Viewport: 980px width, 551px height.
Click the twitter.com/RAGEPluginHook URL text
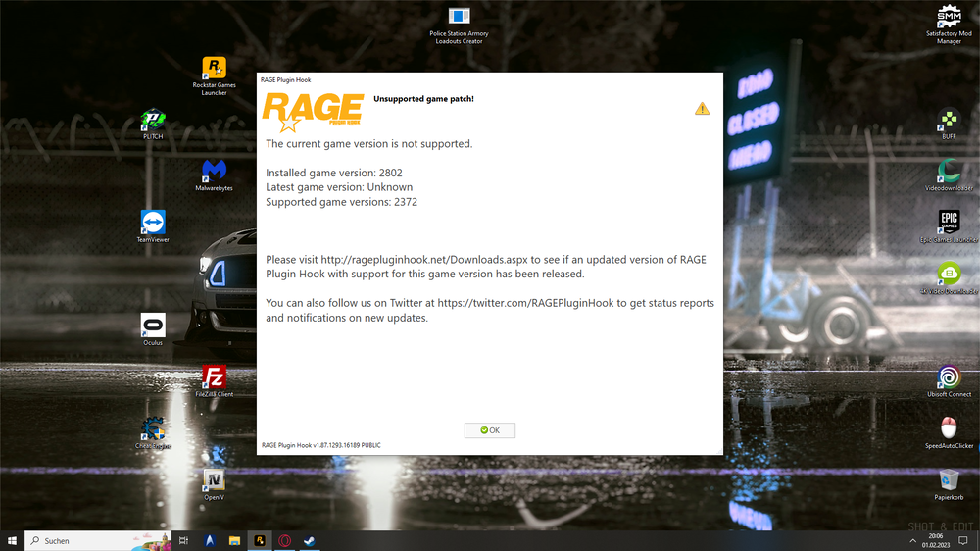point(525,303)
